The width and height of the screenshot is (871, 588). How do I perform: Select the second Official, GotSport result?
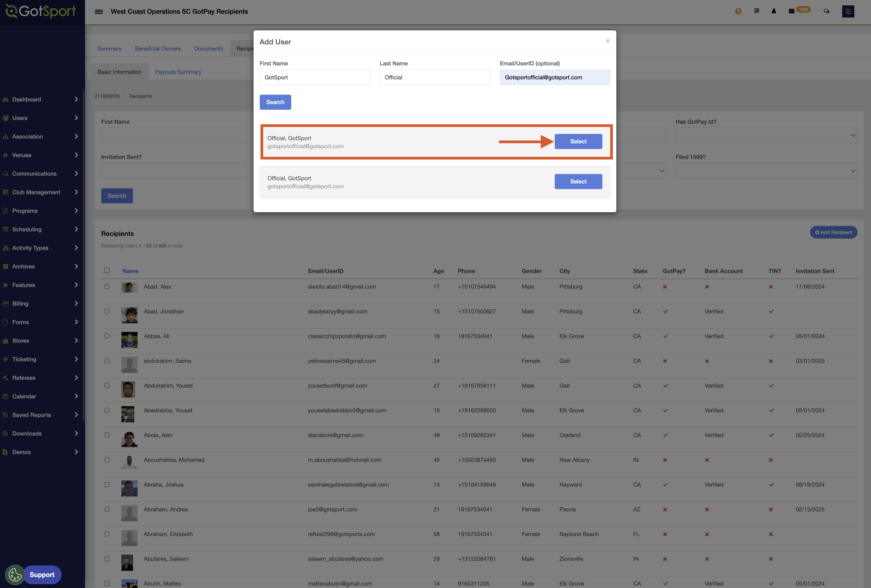578,182
